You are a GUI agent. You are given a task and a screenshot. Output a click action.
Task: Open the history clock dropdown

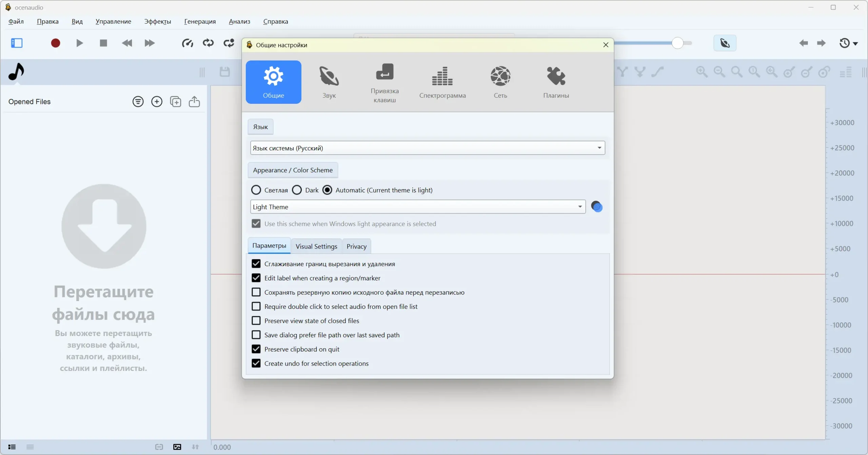pos(848,43)
